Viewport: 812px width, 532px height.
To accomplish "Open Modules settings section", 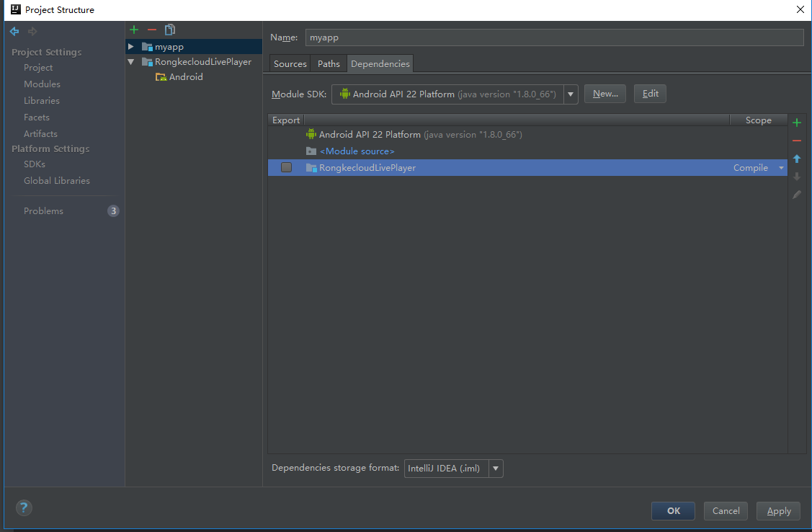I will click(x=42, y=84).
